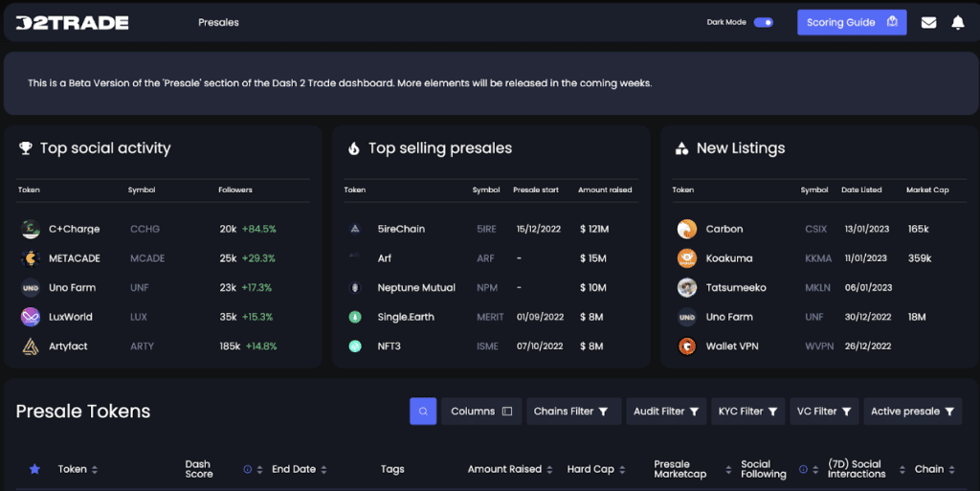Select Uno Farm logo in Top social activity
This screenshot has height=491, width=980.
[x=31, y=288]
